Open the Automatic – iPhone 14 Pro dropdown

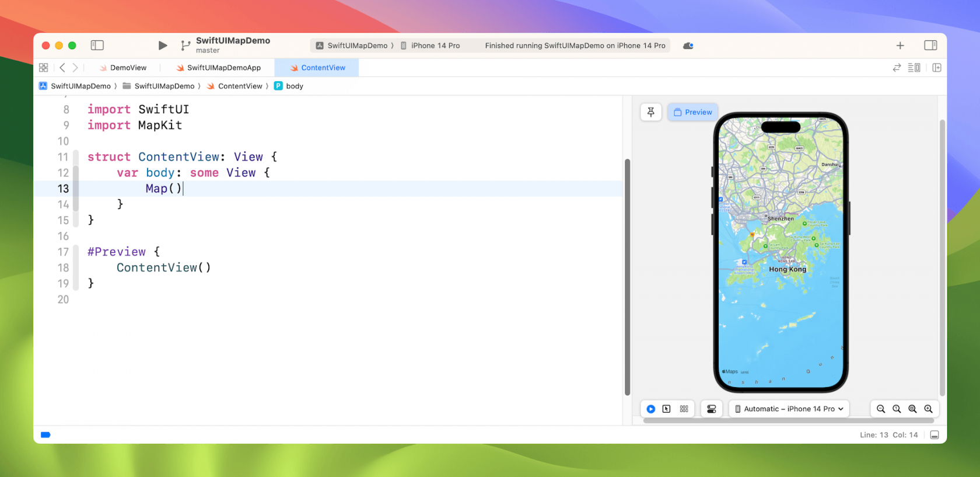click(x=789, y=409)
